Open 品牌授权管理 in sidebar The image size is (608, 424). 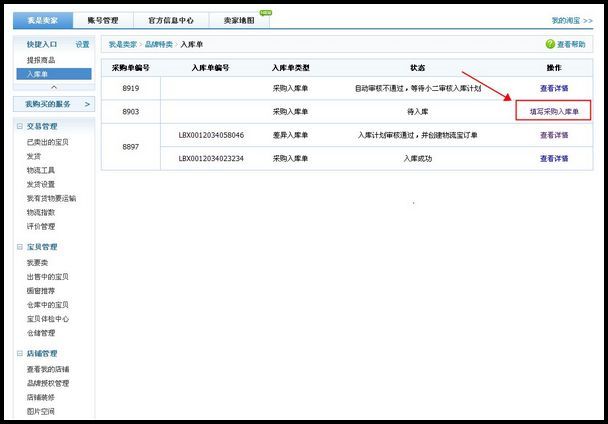tap(48, 383)
